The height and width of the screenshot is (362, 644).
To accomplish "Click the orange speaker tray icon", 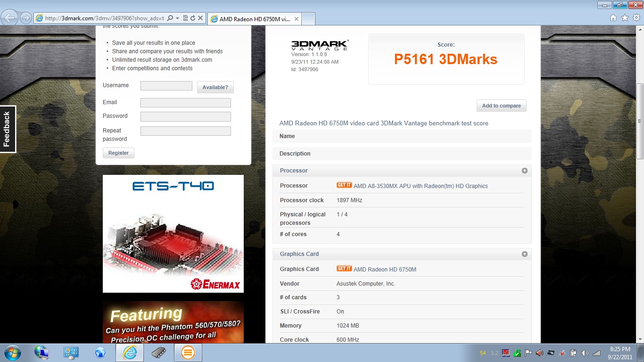I will (539, 353).
